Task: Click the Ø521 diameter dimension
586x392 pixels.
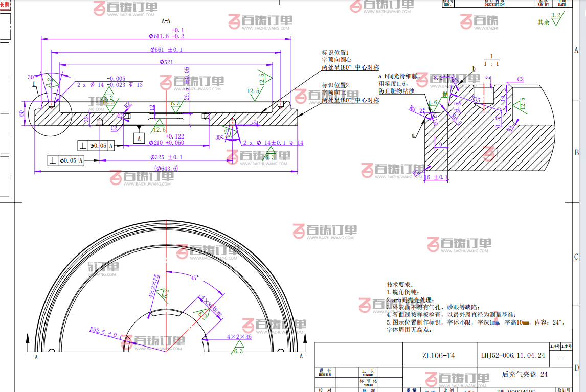Action: pos(166,62)
